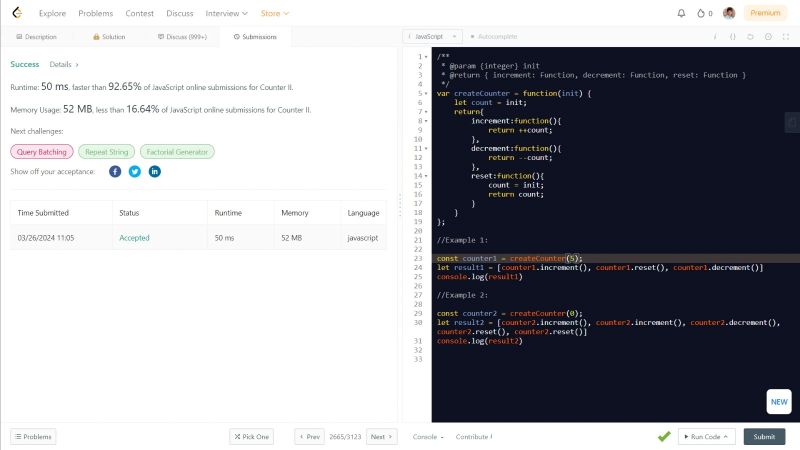Toggle the Autocomplete option
Viewport: 800px width, 450px height.
coord(490,36)
